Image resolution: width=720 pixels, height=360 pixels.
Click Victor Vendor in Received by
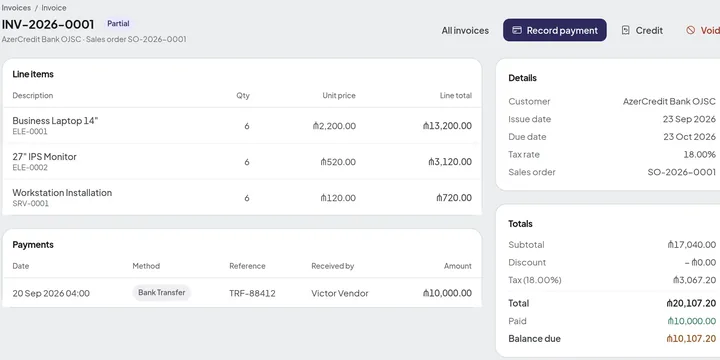[340, 293]
